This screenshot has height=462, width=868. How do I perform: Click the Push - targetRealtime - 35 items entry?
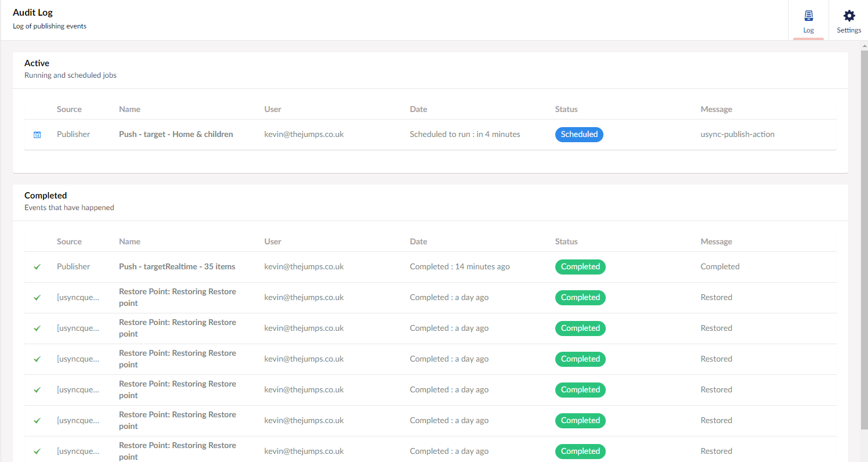pos(177,266)
